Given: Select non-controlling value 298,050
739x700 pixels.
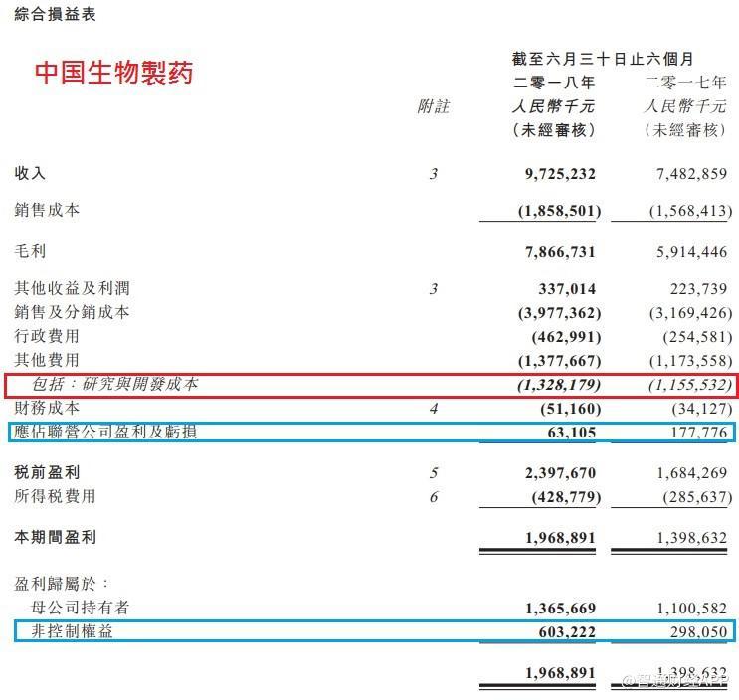Looking at the screenshot, I should coord(698,632).
